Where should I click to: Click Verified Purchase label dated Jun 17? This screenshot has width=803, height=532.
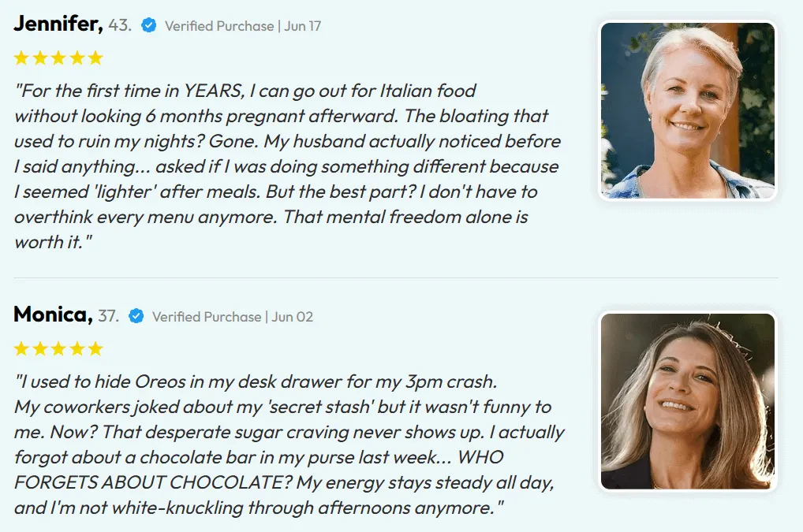pos(243,26)
